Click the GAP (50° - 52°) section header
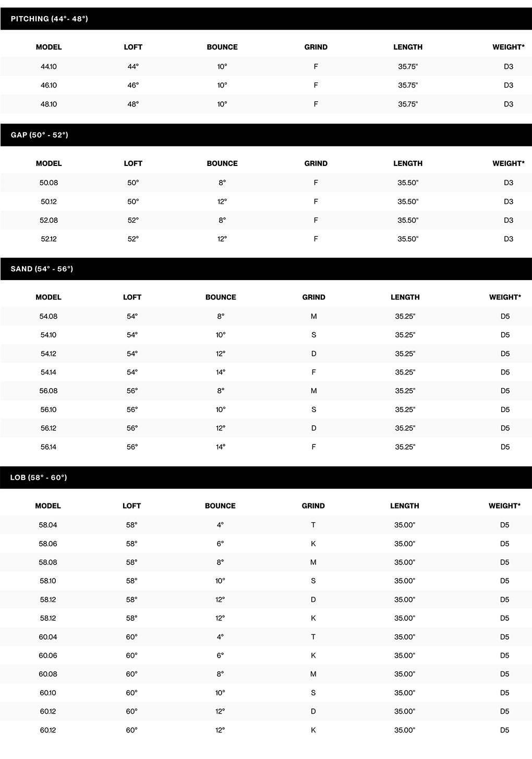 40,135
